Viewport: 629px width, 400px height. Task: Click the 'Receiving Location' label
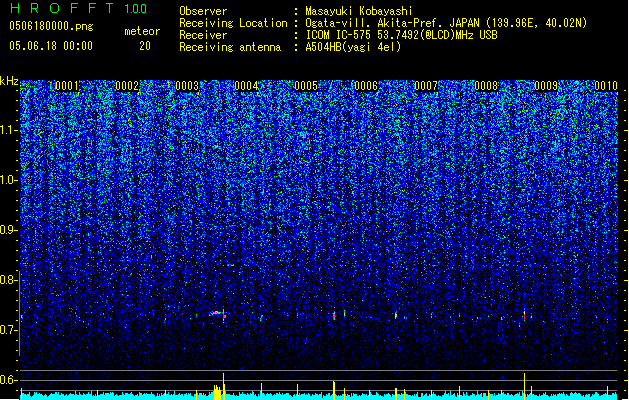click(x=233, y=23)
